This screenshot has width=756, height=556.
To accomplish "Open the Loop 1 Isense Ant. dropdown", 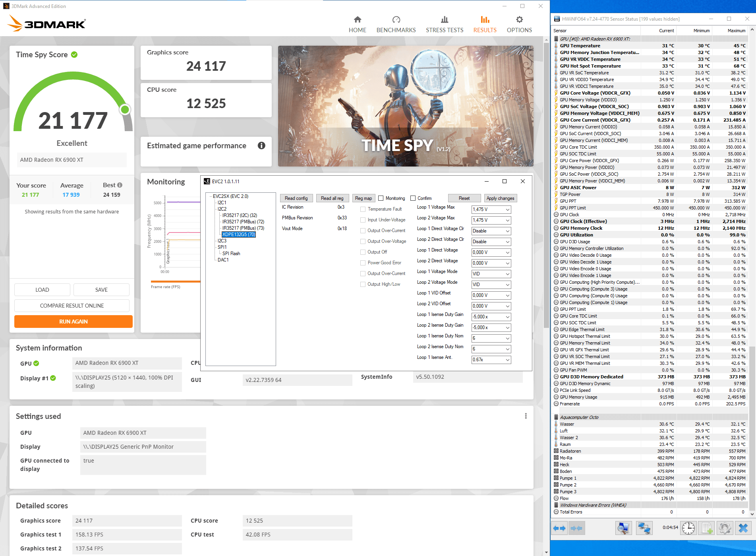I will coord(491,360).
